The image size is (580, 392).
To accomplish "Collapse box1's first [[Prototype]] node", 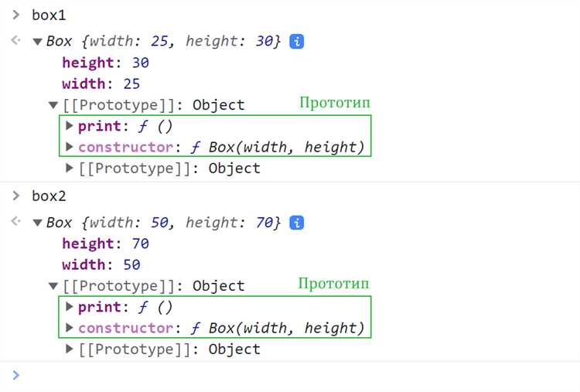I will point(53,105).
